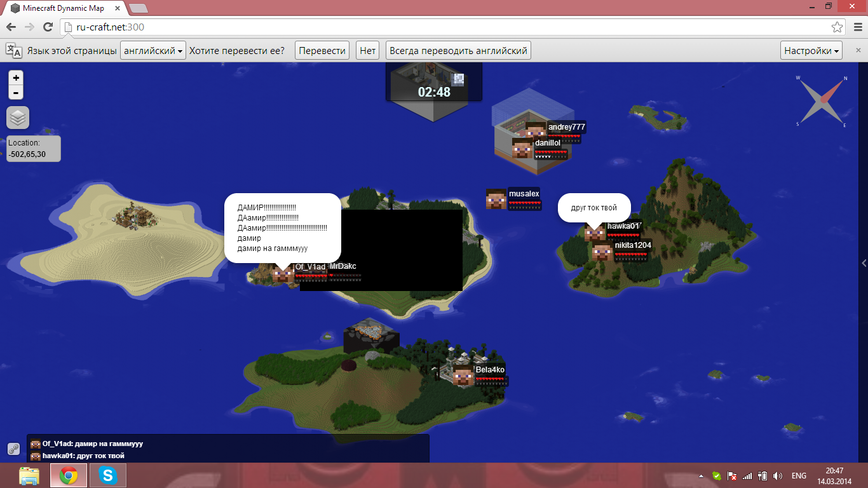
Task: Click the Location coordinates box
Action: (34, 149)
